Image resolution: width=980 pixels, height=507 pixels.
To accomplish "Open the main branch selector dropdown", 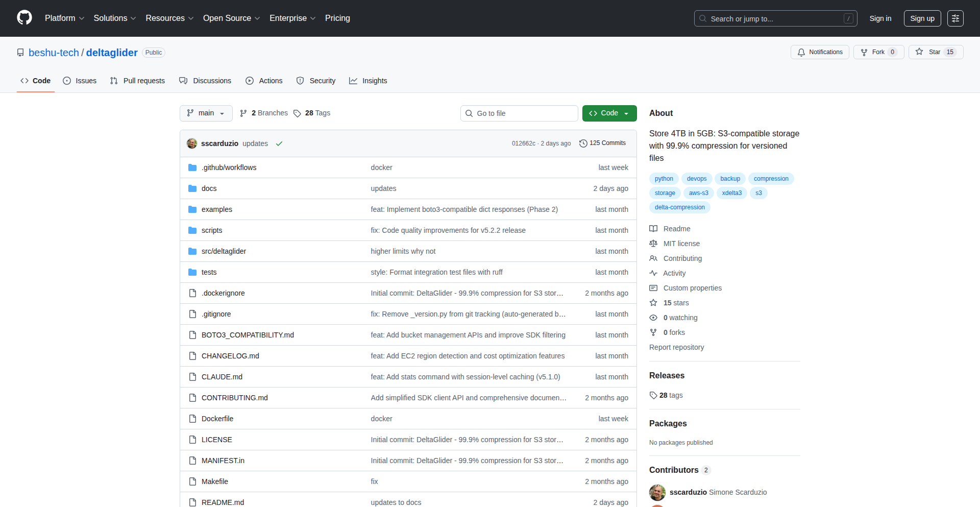I will tap(206, 113).
